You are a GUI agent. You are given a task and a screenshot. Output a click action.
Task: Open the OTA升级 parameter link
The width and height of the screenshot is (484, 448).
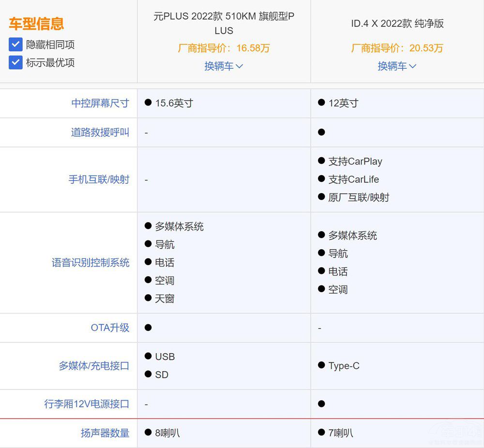tap(110, 328)
